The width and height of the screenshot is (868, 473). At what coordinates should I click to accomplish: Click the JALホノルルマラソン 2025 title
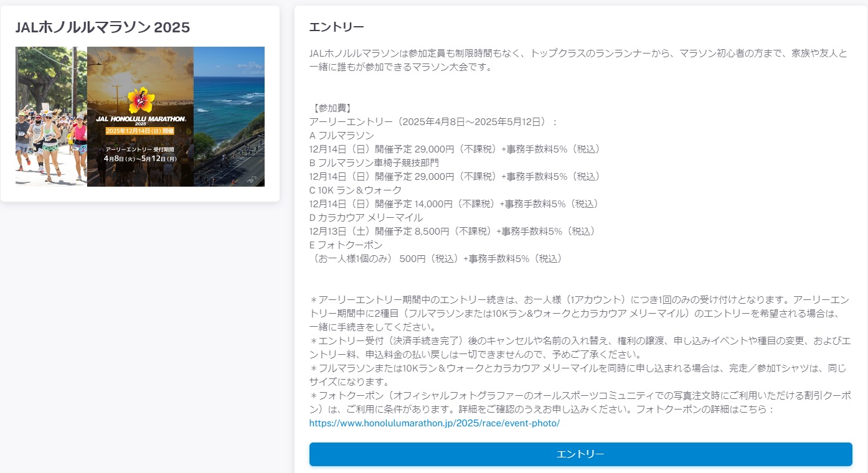tap(103, 27)
